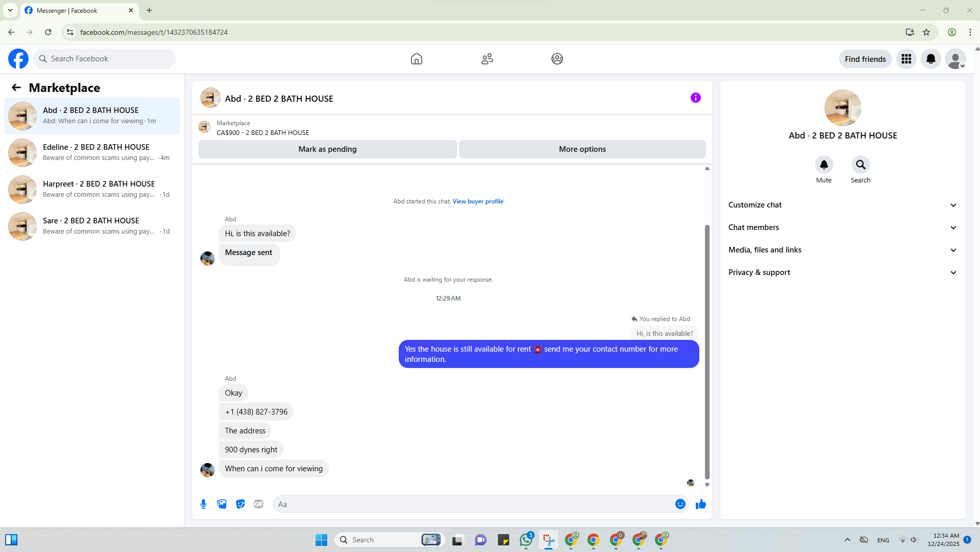Install app icon in address bar
Image resolution: width=980 pixels, height=552 pixels.
(x=909, y=32)
